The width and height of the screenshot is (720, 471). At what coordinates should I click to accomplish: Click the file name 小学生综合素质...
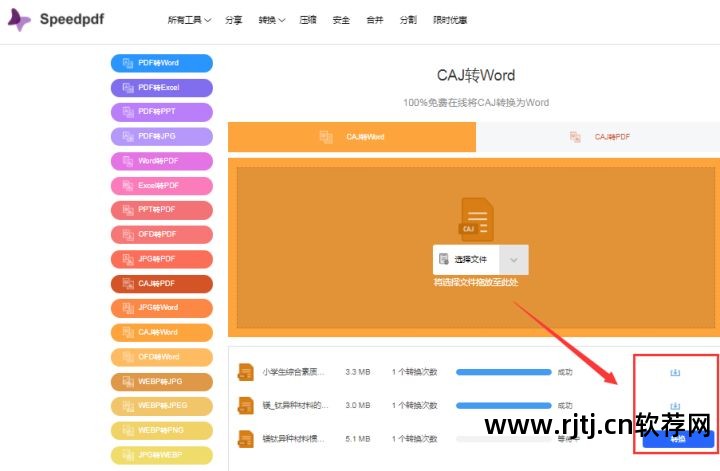293,372
